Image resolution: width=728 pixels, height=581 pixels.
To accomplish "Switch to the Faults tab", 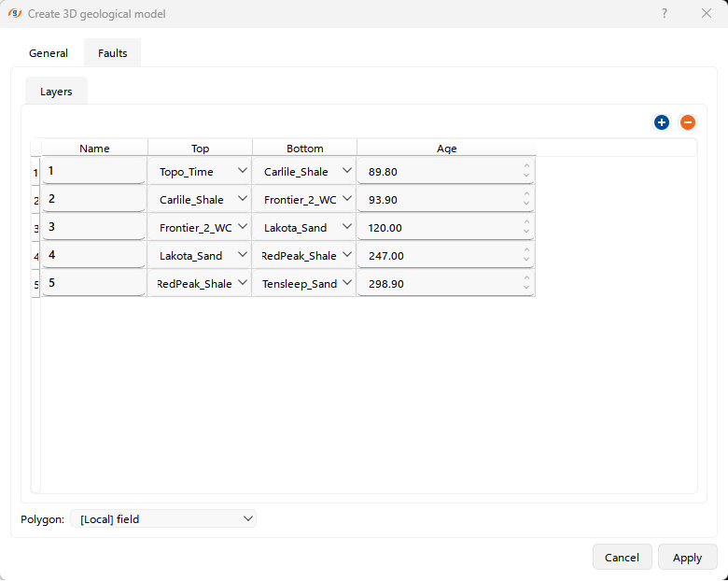I will point(112,53).
